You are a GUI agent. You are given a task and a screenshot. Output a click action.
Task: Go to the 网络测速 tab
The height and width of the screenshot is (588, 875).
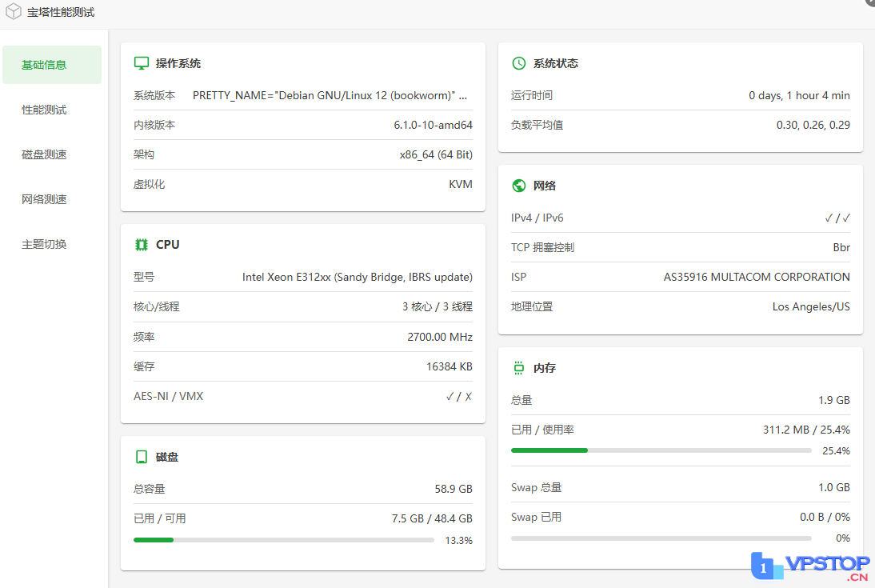tap(45, 199)
